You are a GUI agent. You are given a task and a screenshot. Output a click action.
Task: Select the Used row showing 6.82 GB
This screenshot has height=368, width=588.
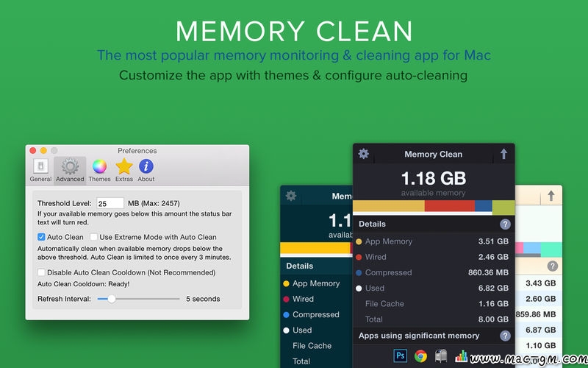pyautogui.click(x=434, y=289)
